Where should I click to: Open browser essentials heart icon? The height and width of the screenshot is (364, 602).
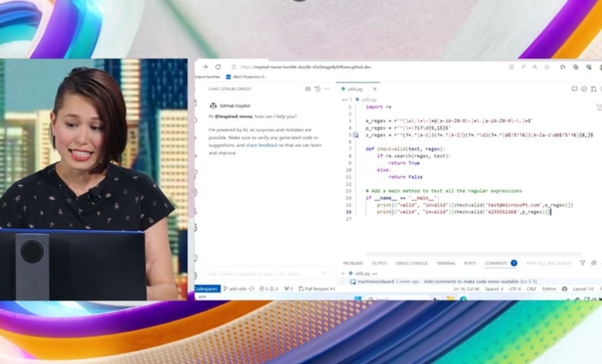click(x=588, y=67)
